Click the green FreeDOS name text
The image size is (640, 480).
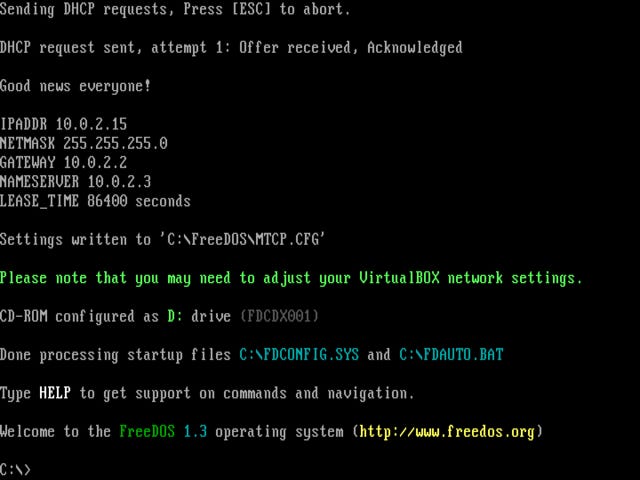pyautogui.click(x=147, y=431)
